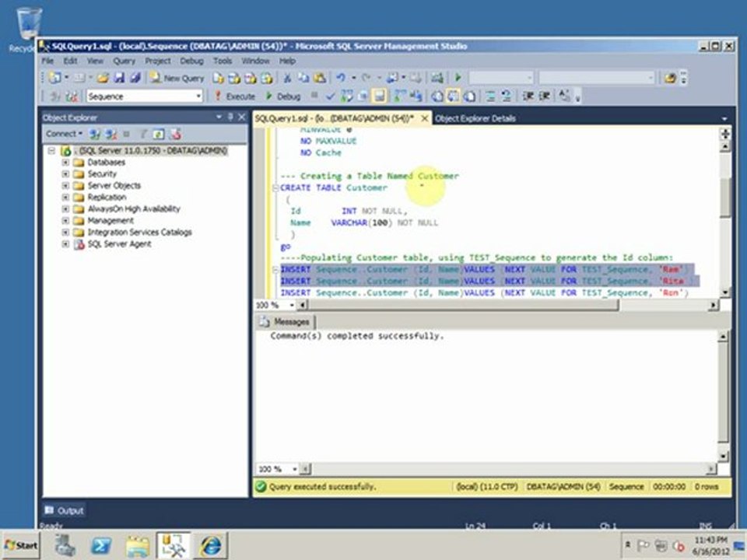747x560 pixels.
Task: Click the editor vertical scrollbar thumb
Action: click(724, 198)
